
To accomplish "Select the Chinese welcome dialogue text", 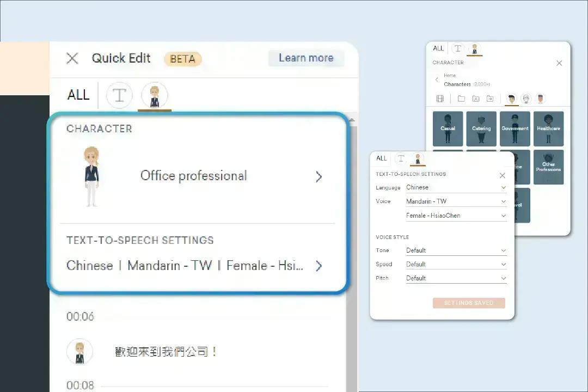I will [x=166, y=352].
